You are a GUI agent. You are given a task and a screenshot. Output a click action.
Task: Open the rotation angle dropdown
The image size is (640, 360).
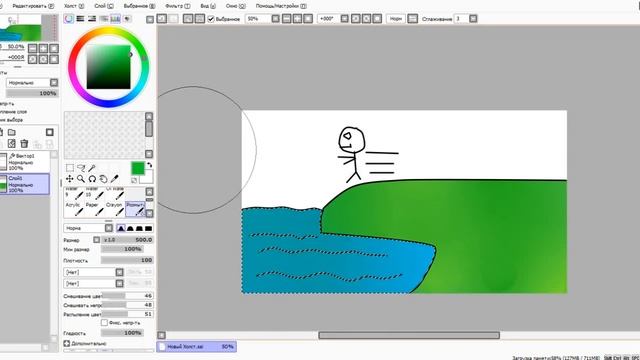pos(345,19)
